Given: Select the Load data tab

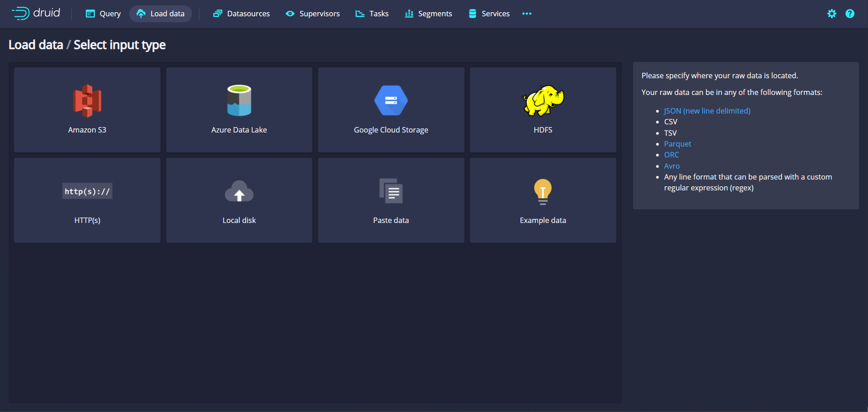Looking at the screenshot, I should (160, 14).
